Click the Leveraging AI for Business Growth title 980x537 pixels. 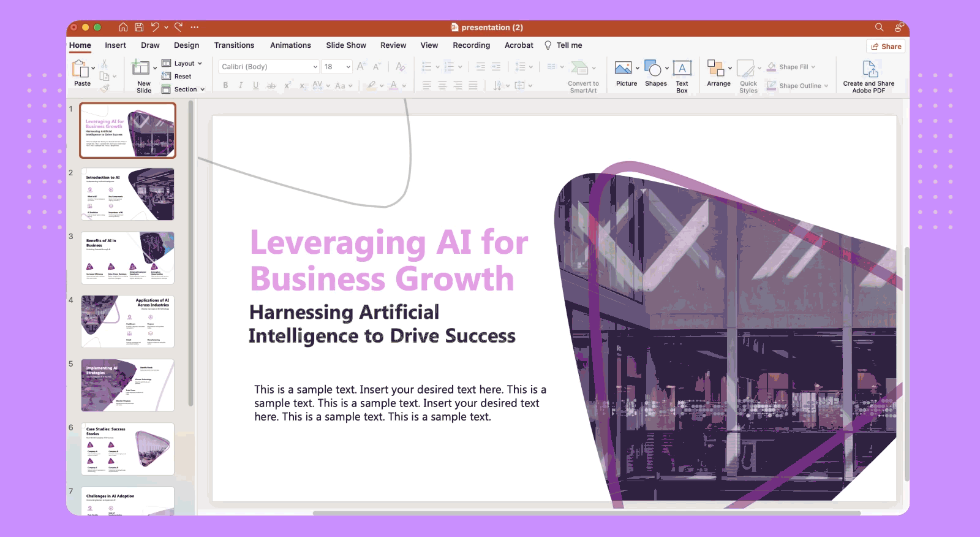point(389,261)
